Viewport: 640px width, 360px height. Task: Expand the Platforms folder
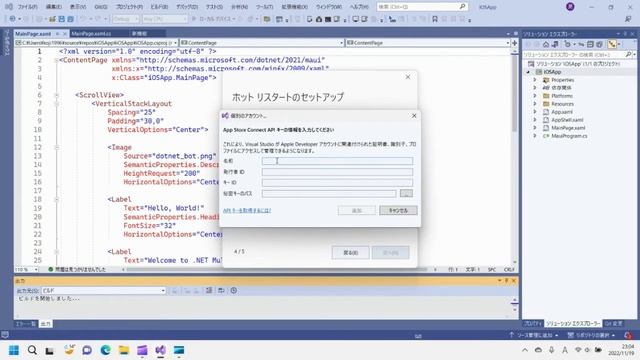coord(535,96)
